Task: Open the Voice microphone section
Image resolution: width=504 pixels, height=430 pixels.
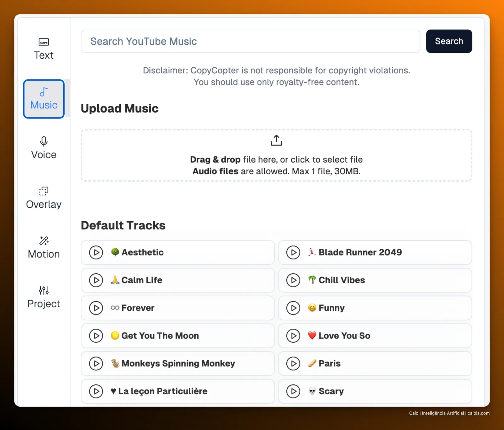Action: [44, 148]
